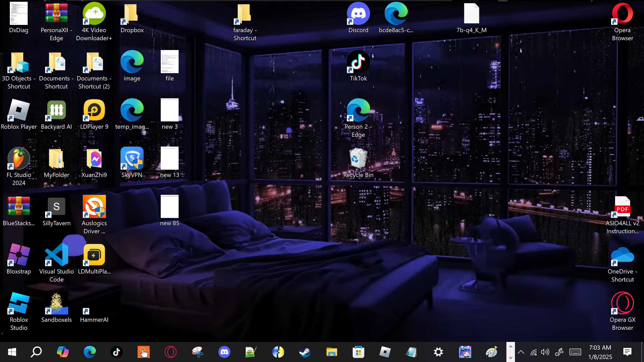
Task: Open Steam from the taskbar
Action: (305, 352)
